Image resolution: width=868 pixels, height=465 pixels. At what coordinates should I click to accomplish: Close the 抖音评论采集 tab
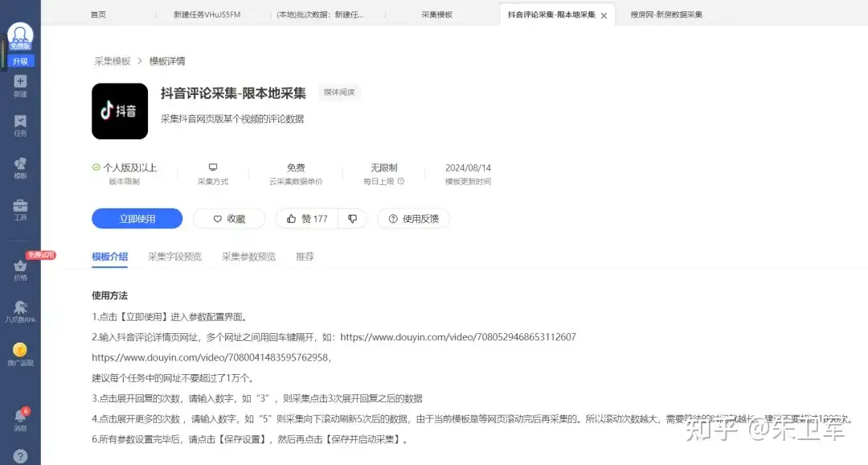604,15
